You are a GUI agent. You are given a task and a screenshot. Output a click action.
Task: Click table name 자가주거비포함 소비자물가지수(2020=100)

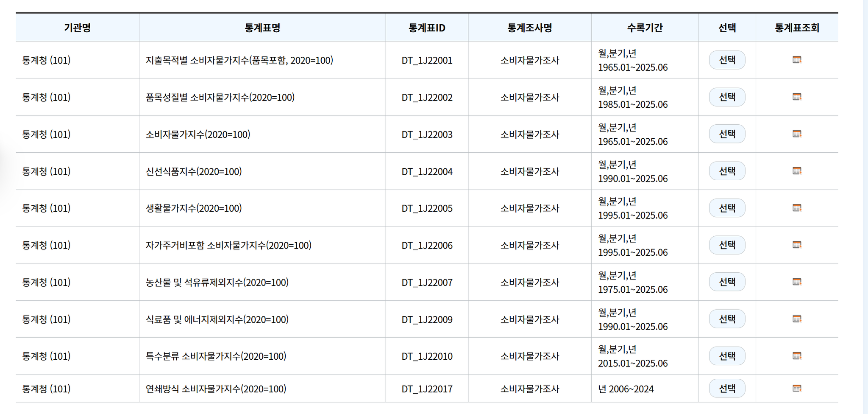[228, 245]
